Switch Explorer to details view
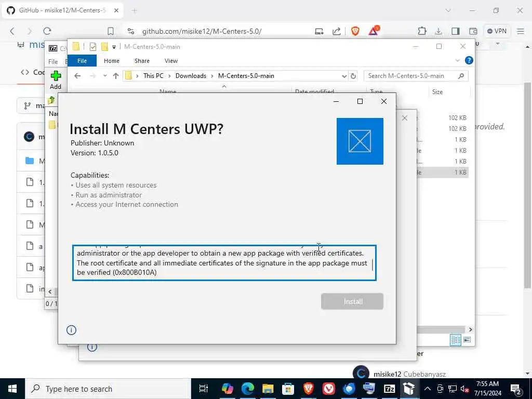Screen dimensions: 532x399 pos(455,340)
